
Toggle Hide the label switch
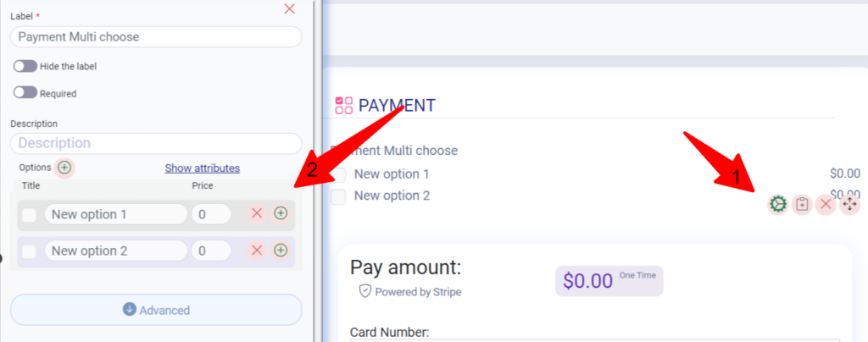click(25, 66)
